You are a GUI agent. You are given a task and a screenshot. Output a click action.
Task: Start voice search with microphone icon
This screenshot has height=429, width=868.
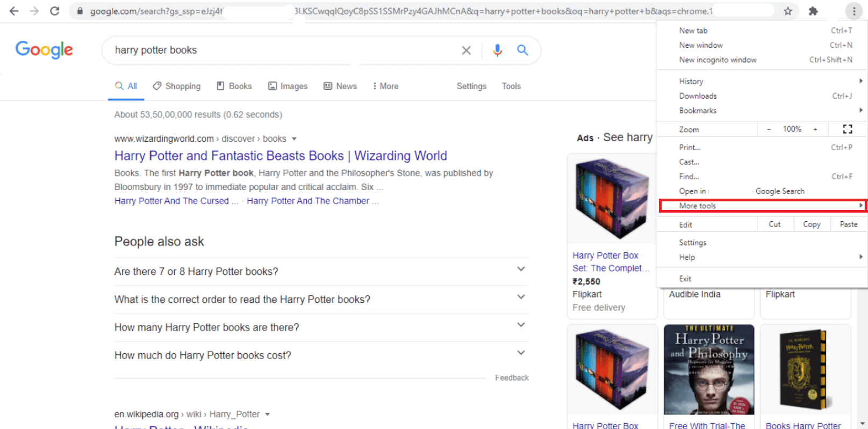pos(498,50)
